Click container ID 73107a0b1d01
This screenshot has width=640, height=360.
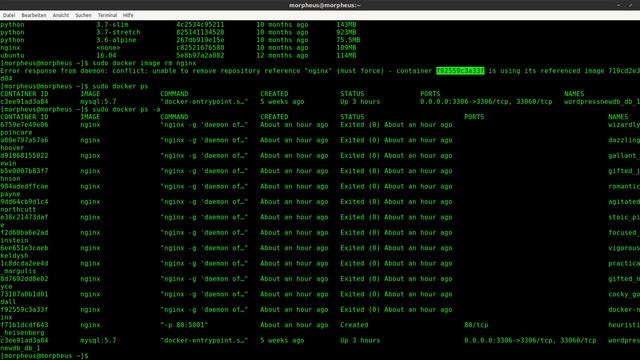[x=24, y=294]
